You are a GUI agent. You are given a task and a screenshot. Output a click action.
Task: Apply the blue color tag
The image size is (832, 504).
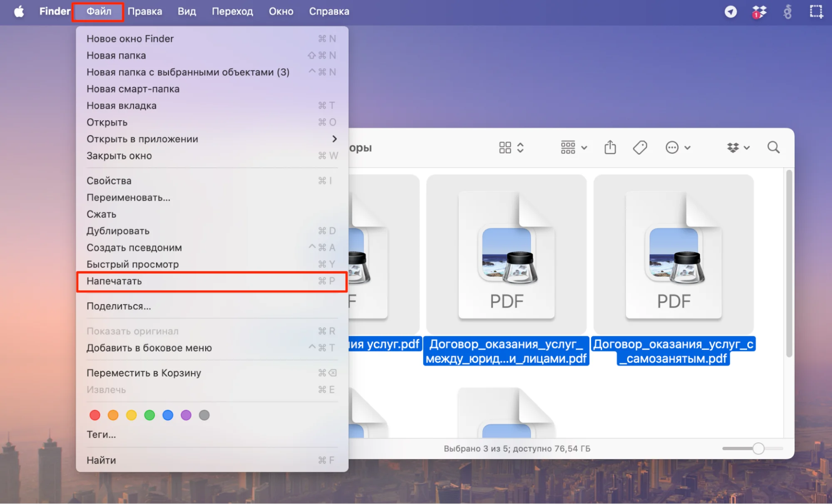168,415
